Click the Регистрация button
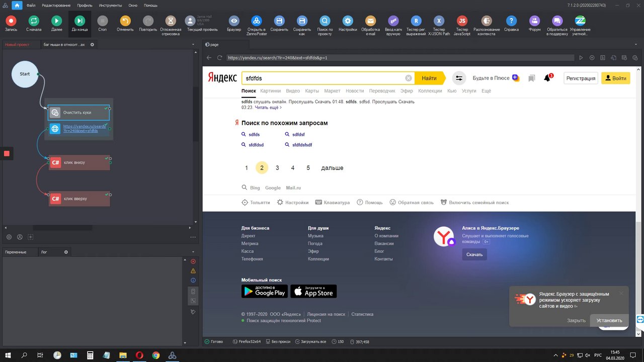Viewport: 644px width, 362px height. 581,78
